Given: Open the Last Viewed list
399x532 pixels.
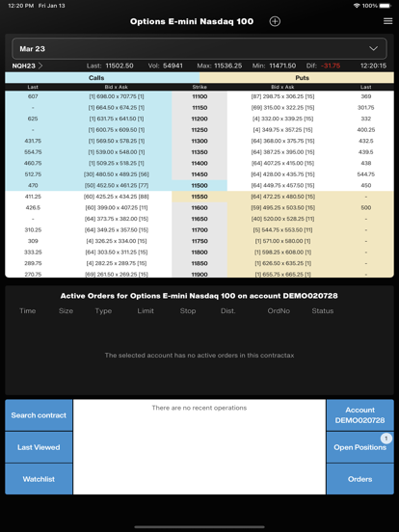Looking at the screenshot, I should (39, 447).
